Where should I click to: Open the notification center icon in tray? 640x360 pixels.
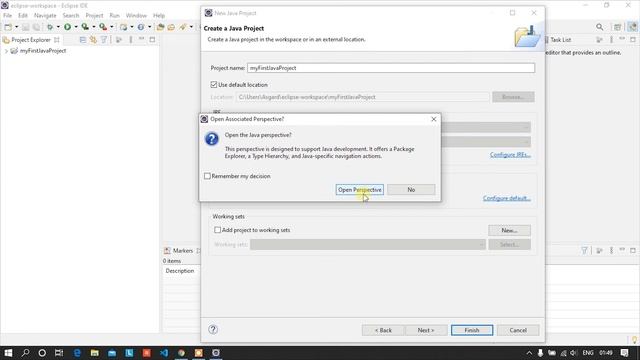pyautogui.click(x=624, y=353)
